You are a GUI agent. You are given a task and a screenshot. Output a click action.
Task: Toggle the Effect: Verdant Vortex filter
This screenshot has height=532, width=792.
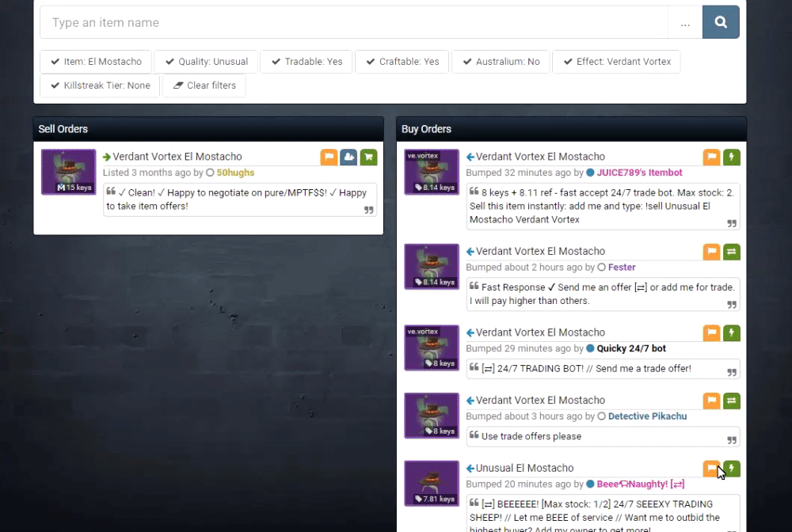pyautogui.click(x=616, y=62)
